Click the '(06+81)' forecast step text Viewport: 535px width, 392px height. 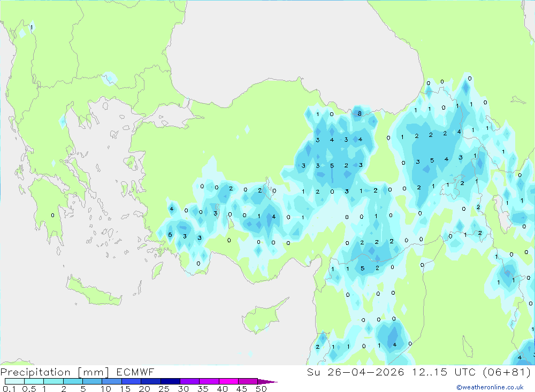tap(507, 372)
